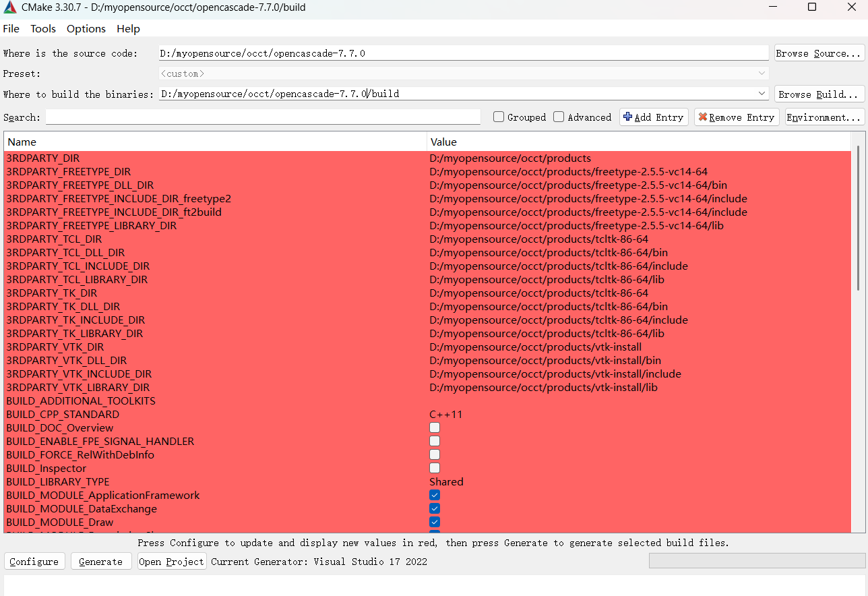The height and width of the screenshot is (596, 868).
Task: Enable the Grouped checkbox
Action: (x=498, y=117)
